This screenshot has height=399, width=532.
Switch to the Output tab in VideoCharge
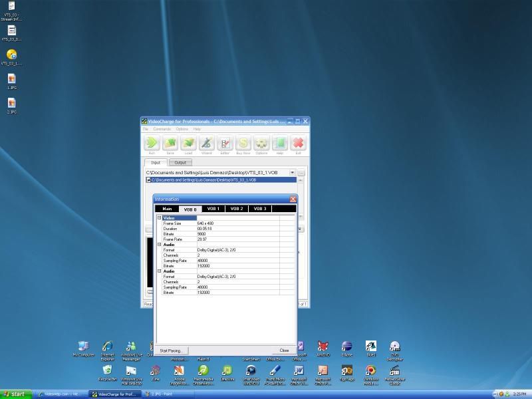180,162
